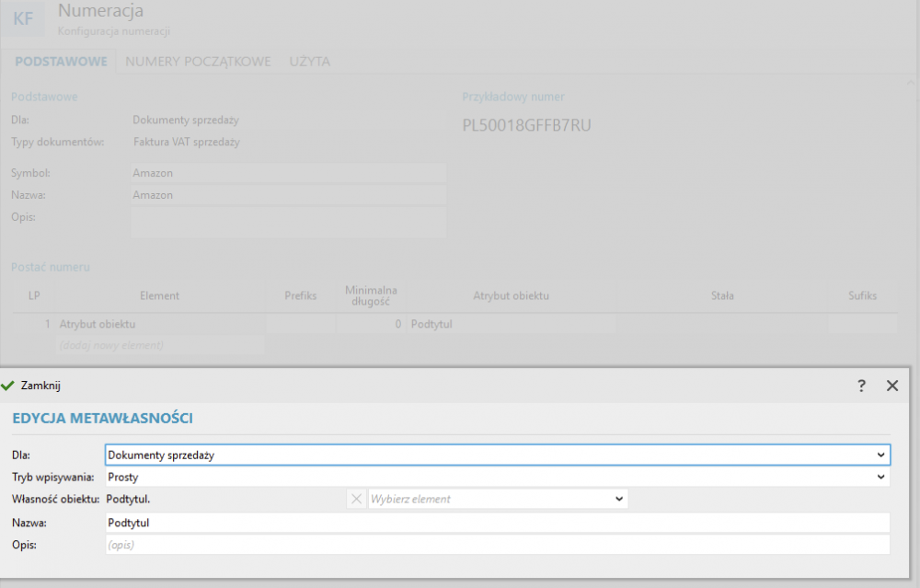Clear the Własność obiektu value with the X icon

tap(356, 499)
